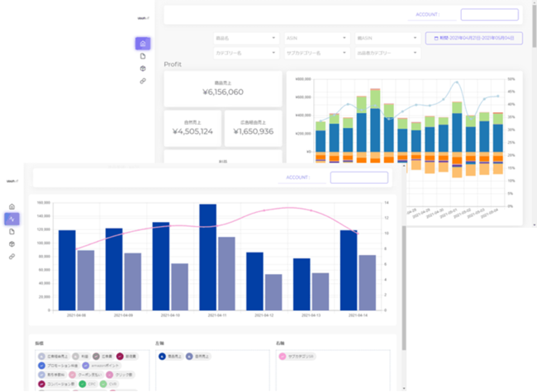
Task: Select the cube icon in the upper sidebar
Action: click(x=143, y=68)
